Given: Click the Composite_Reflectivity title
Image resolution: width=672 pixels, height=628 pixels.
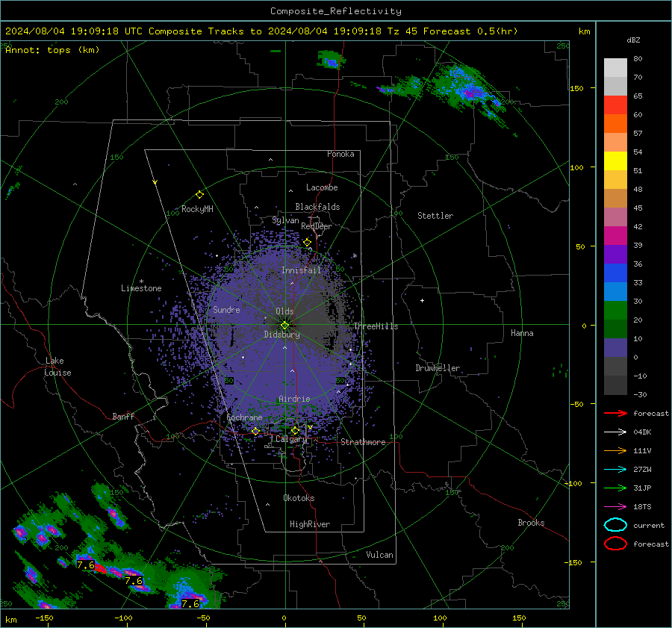Looking at the screenshot, I should [x=336, y=11].
